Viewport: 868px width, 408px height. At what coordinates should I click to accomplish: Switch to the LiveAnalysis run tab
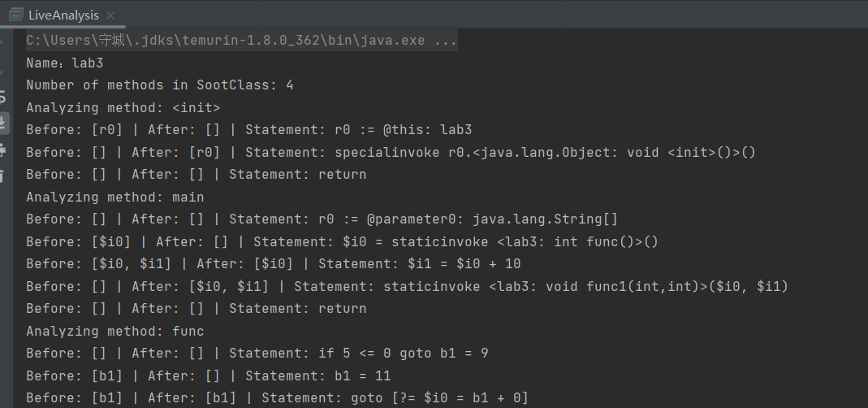(63, 15)
